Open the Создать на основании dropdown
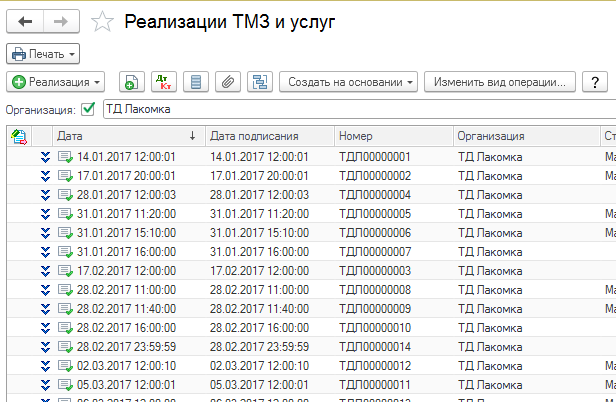 click(x=347, y=81)
